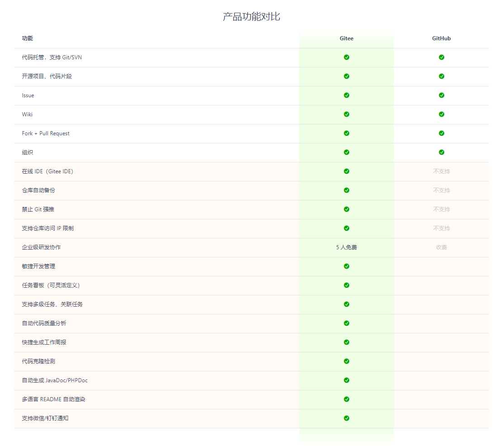Click Gitee checkmark for 支持多级任务、关联任务 row
This screenshot has width=504, height=446.
click(347, 304)
